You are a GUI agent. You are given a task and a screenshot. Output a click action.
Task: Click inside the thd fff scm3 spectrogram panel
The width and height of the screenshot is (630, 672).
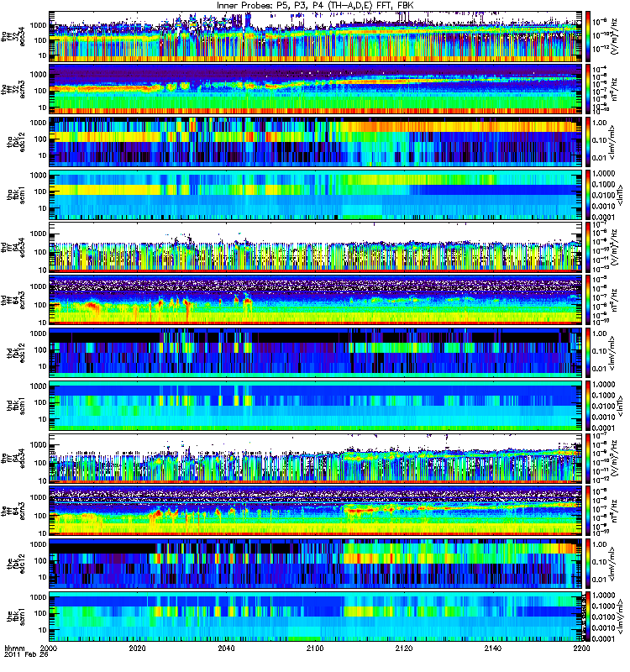click(316, 300)
